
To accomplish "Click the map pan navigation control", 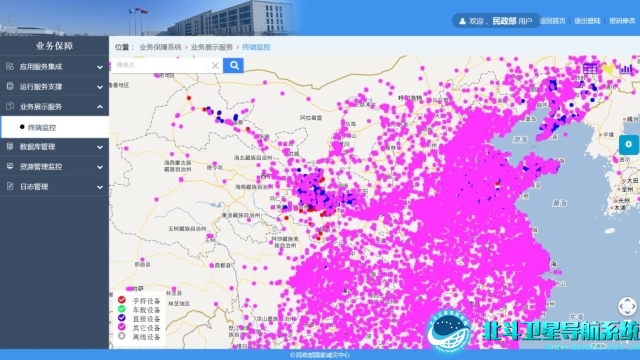I will [627, 306].
